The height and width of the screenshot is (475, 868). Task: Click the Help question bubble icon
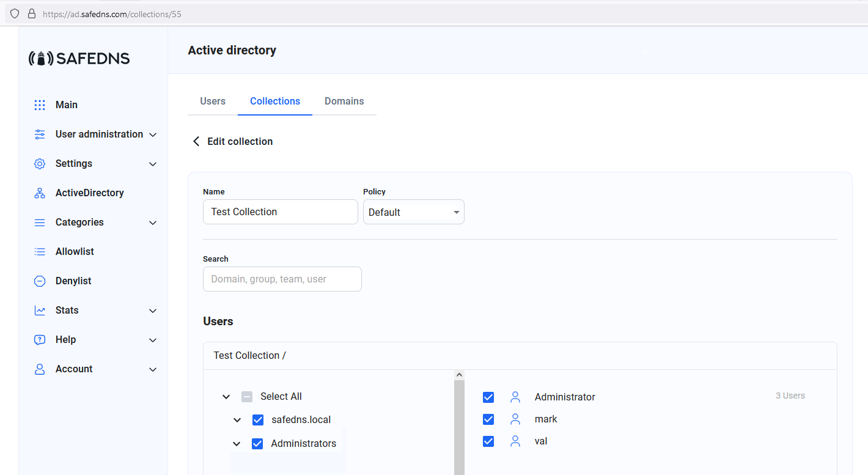(x=40, y=340)
